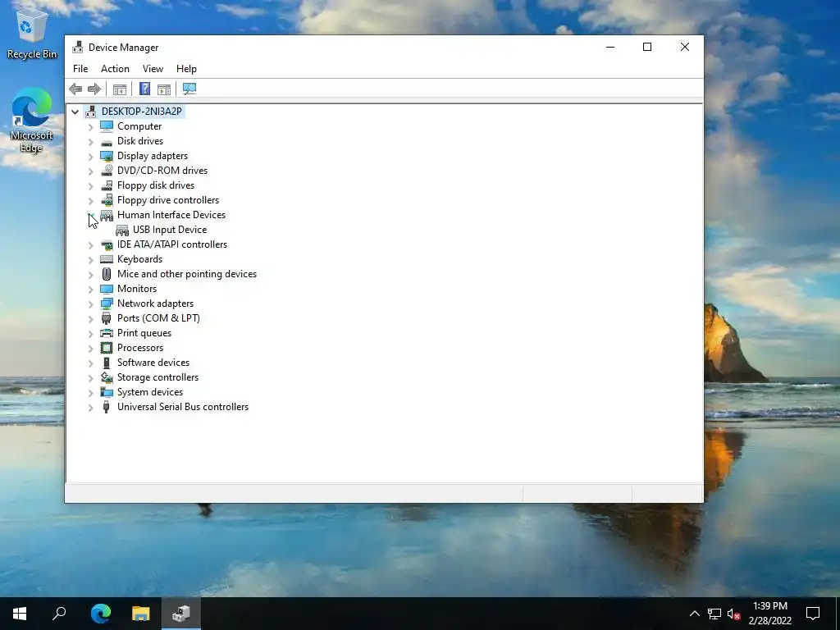Expand the Disk drives category
The width and height of the screenshot is (840, 630).
[90, 142]
